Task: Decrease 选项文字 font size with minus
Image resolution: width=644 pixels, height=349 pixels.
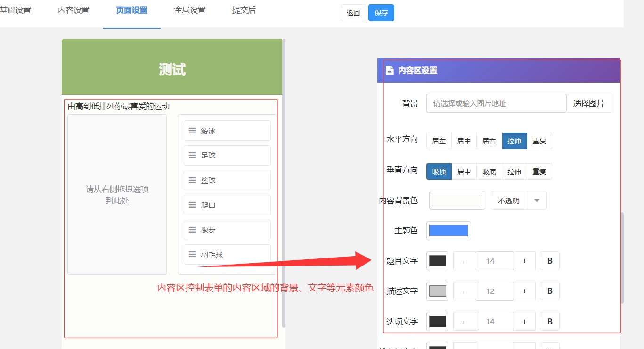Action: tap(464, 321)
